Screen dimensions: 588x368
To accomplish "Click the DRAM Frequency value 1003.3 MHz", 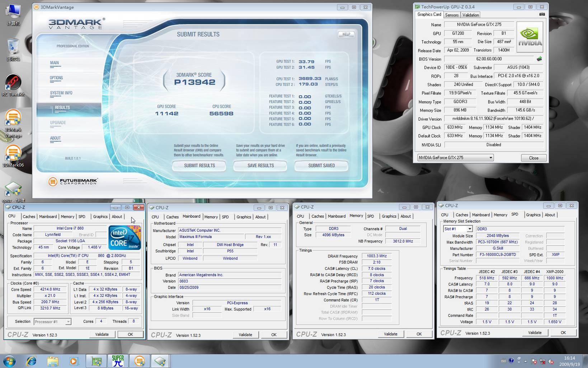I will click(377, 256).
